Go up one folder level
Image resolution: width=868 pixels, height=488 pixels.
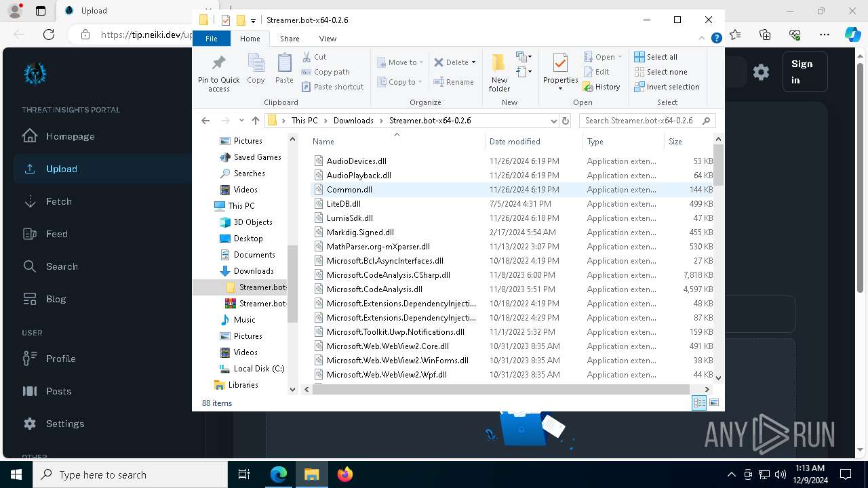pyautogui.click(x=255, y=121)
